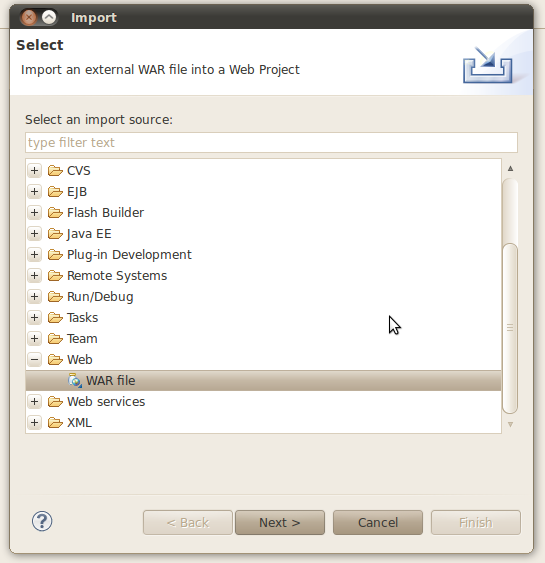This screenshot has height=563, width=545.
Task: Click the help question mark icon
Action: point(42,521)
